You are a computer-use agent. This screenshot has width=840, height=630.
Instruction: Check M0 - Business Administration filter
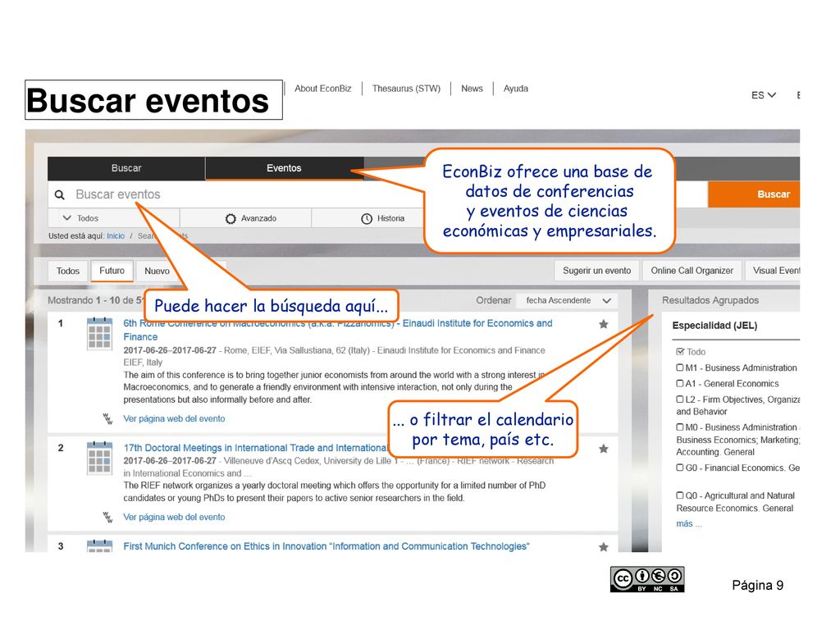click(680, 427)
